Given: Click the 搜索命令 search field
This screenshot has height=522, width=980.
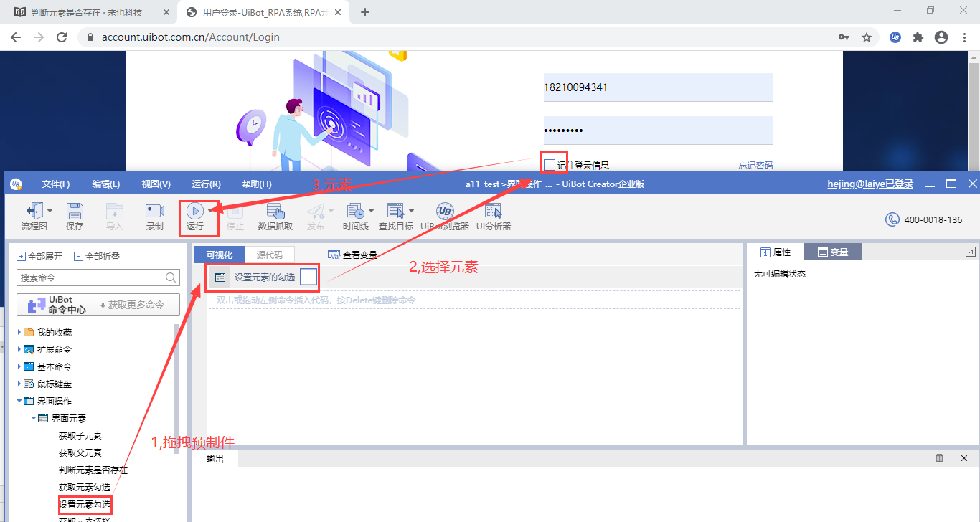Looking at the screenshot, I should click(x=91, y=277).
